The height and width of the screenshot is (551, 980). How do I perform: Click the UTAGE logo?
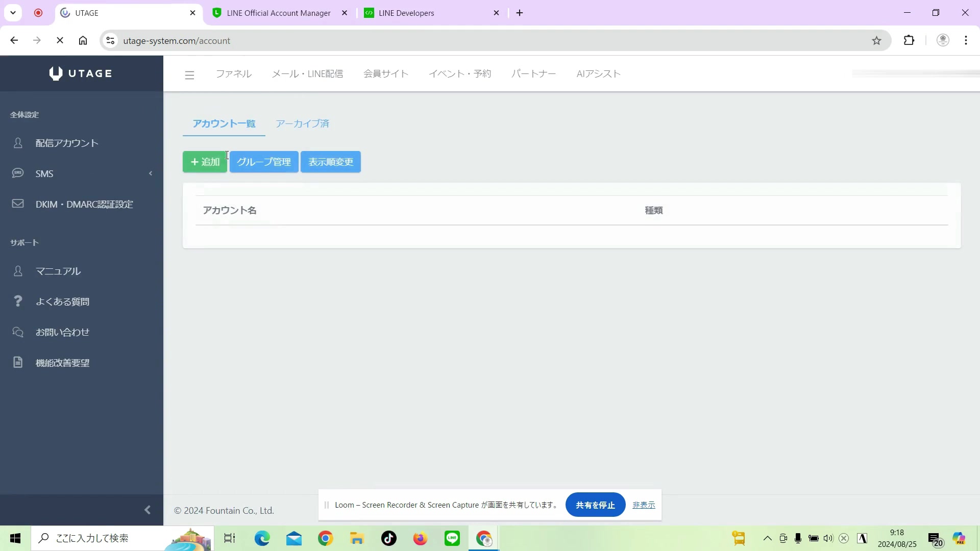coord(80,73)
